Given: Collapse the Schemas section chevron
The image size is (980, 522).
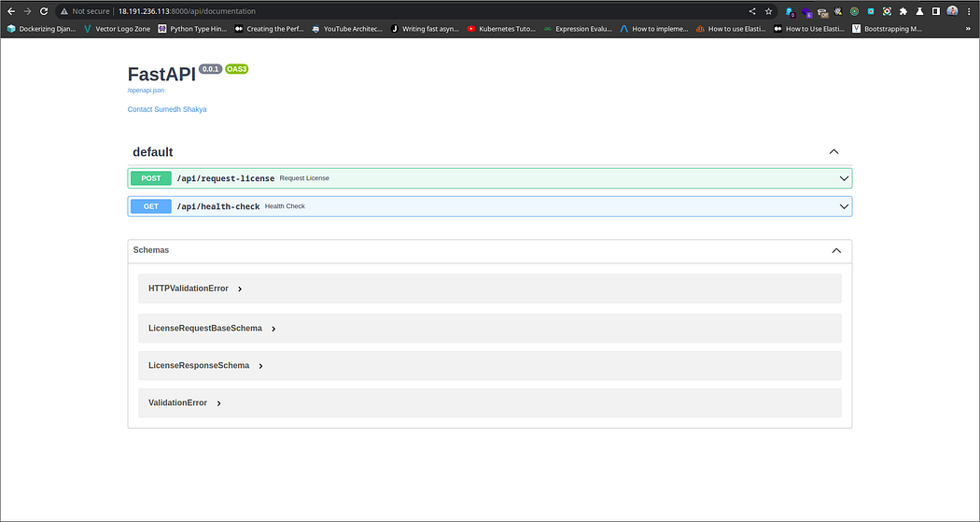Looking at the screenshot, I should (x=836, y=250).
